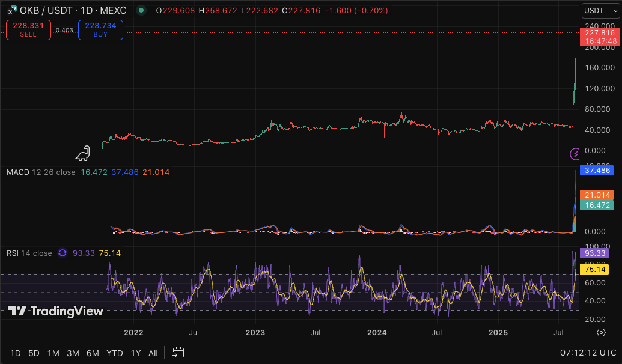Switch to the 6M range

[x=93, y=353]
